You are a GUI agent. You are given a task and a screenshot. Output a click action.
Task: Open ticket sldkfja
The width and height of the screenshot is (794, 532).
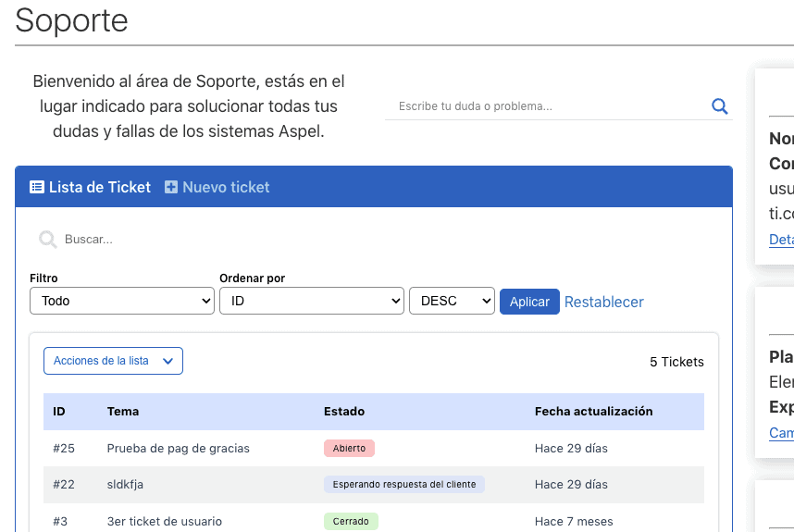[125, 485]
